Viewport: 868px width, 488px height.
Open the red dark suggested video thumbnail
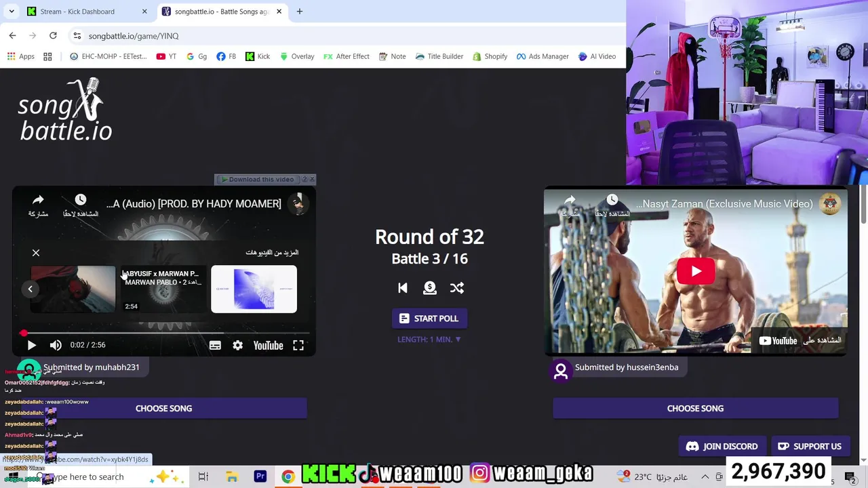73,289
